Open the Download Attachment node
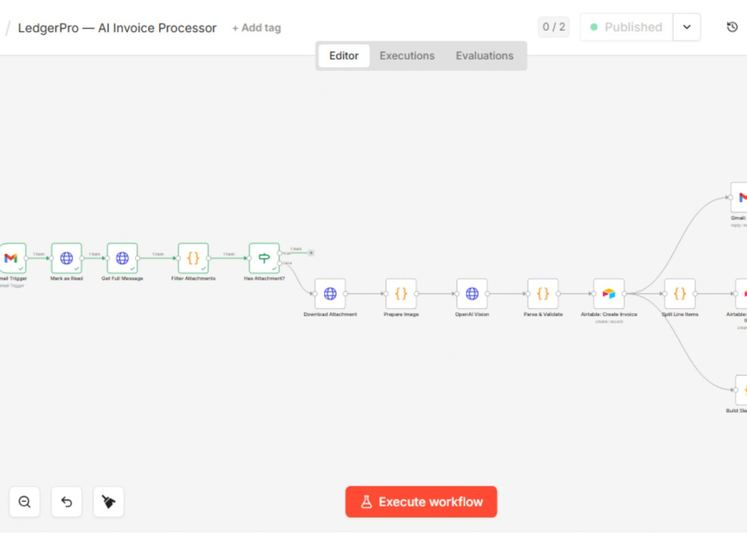747x560 pixels. pyautogui.click(x=330, y=293)
